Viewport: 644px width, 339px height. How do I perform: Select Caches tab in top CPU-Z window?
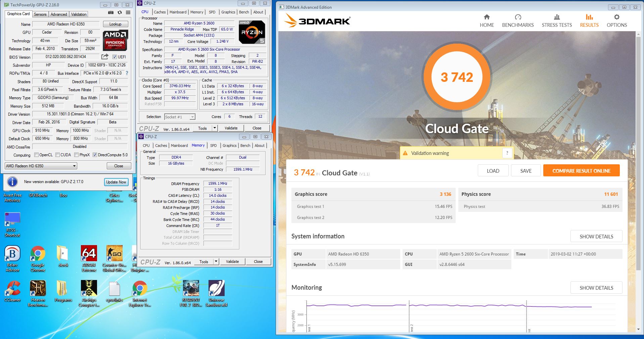[x=160, y=12]
